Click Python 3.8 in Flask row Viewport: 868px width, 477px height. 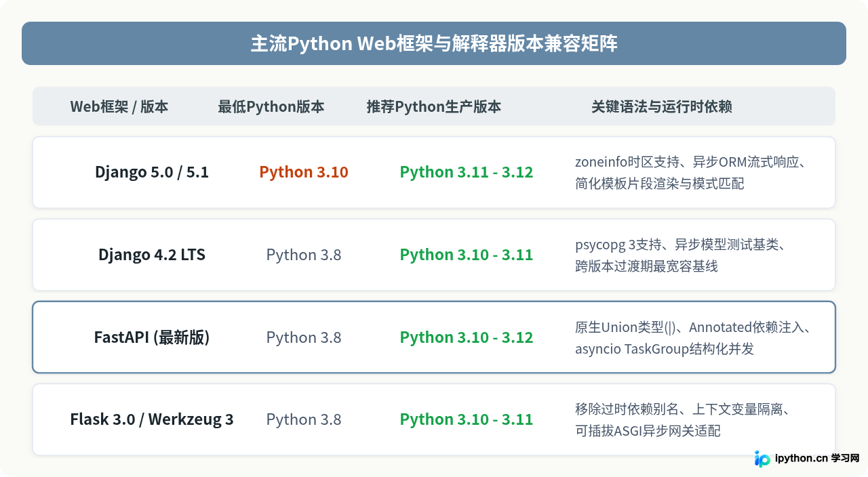pos(304,419)
